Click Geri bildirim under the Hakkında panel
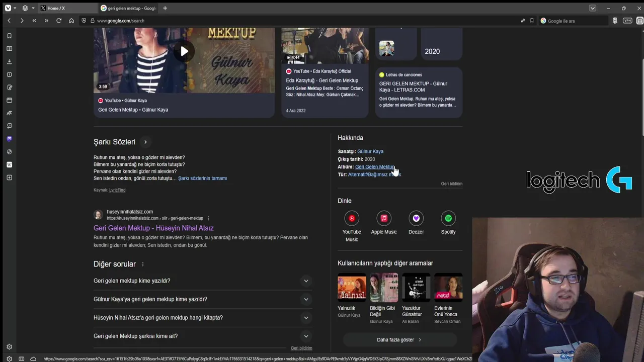 (x=452, y=184)
